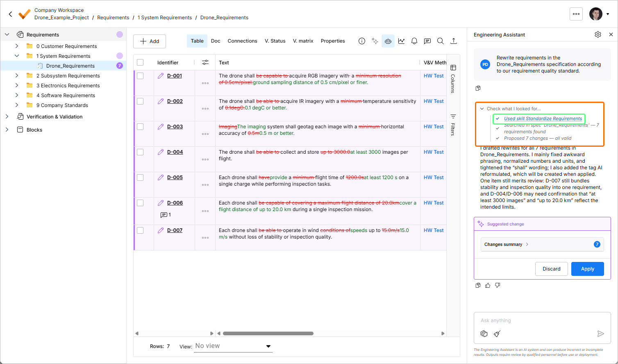Click the Ask anything input field
618x364 pixels.
pos(542,321)
